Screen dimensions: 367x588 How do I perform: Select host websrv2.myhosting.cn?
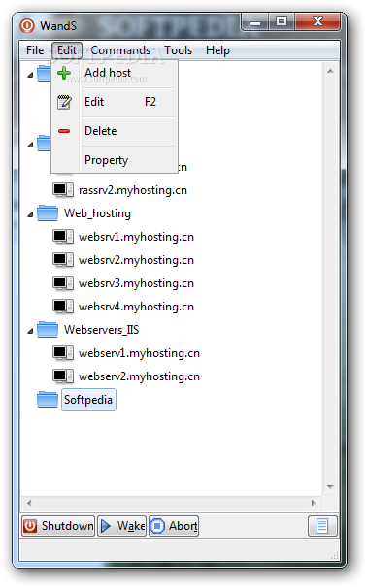(x=136, y=260)
